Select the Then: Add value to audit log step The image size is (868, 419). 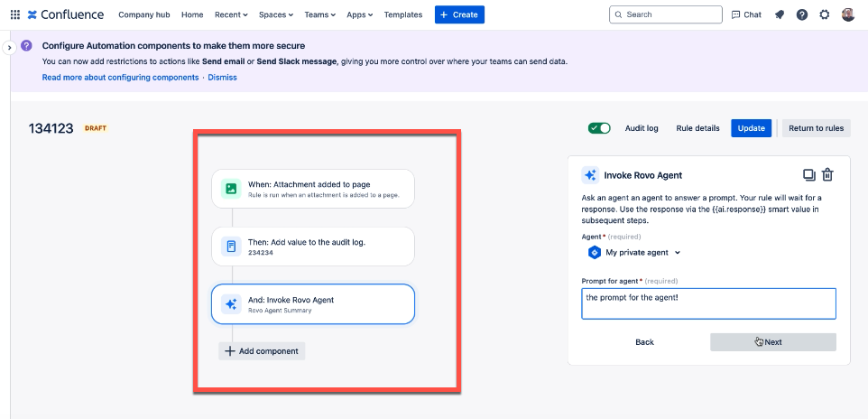click(313, 247)
